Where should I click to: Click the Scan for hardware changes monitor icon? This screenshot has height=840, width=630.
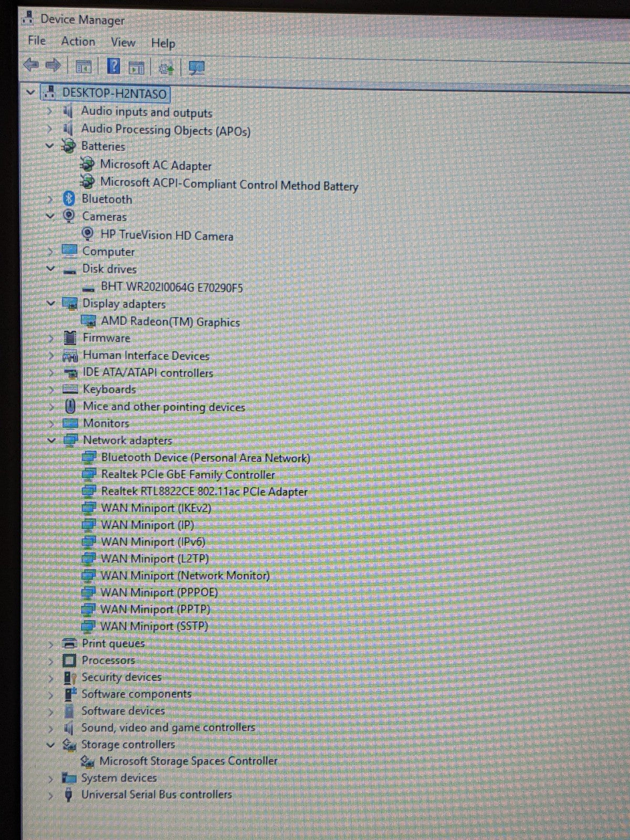[x=196, y=68]
